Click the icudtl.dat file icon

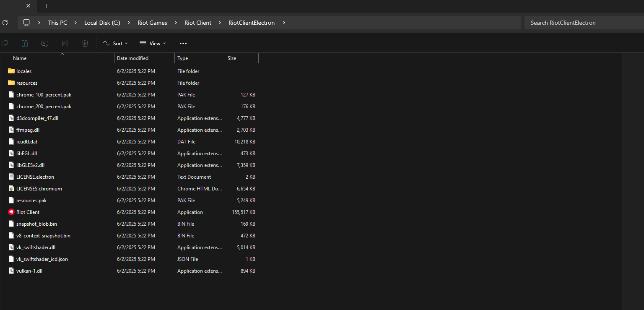coord(11,141)
